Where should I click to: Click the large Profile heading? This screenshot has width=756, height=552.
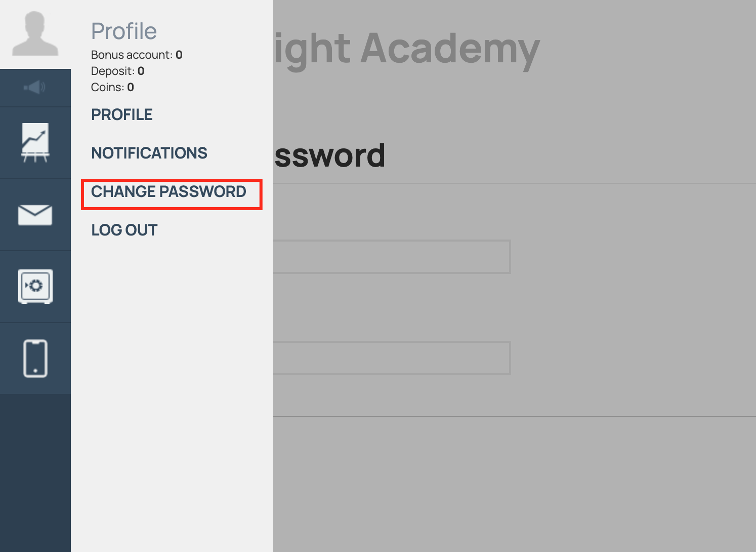124,31
